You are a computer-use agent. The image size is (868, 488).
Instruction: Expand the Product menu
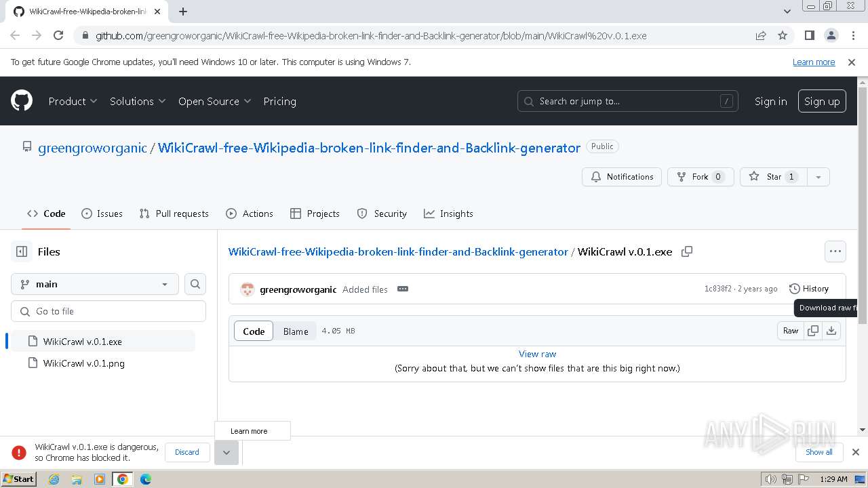73,101
